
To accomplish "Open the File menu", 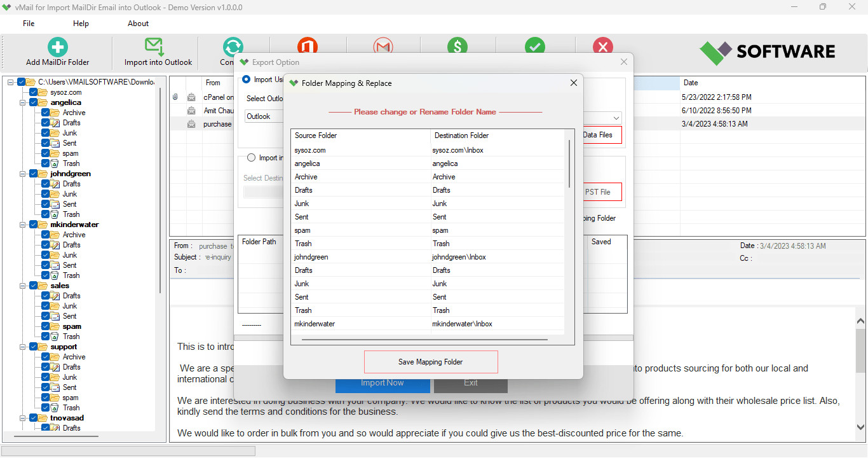I will point(29,24).
